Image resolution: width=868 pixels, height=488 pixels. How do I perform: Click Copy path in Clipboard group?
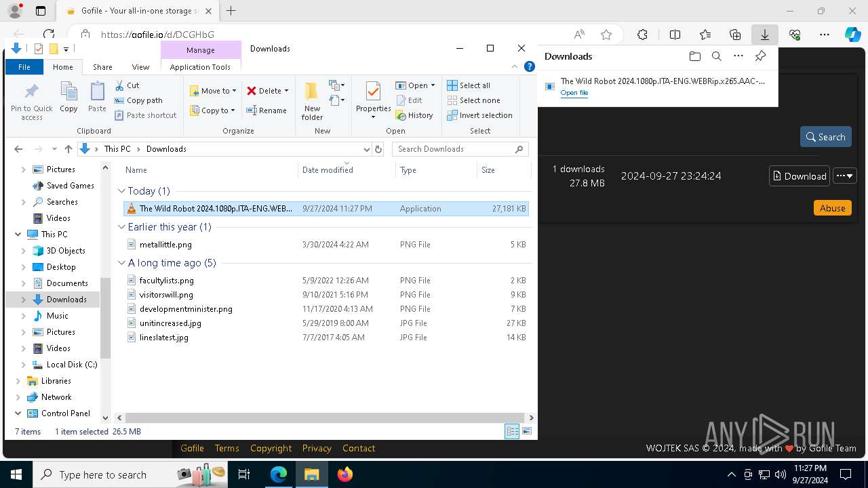139,100
